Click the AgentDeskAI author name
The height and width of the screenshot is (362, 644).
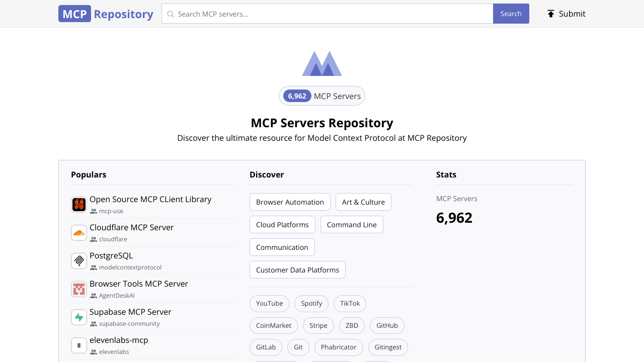pos(117,296)
